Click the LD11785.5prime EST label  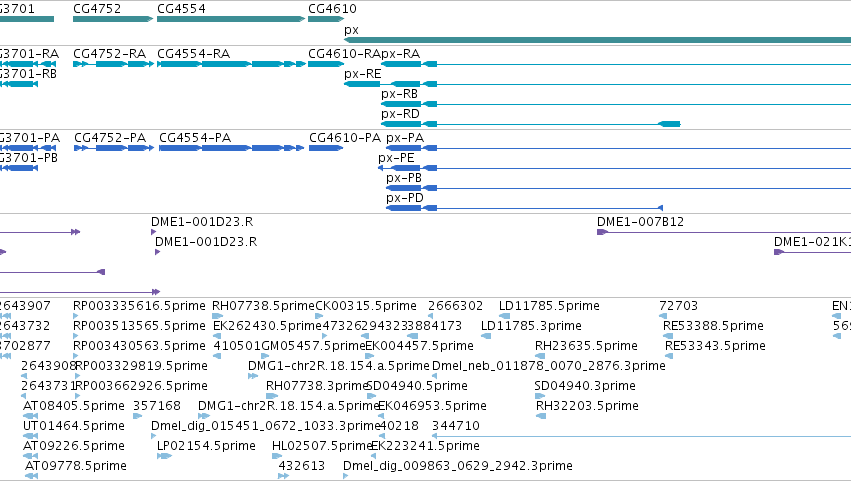pyautogui.click(x=549, y=306)
